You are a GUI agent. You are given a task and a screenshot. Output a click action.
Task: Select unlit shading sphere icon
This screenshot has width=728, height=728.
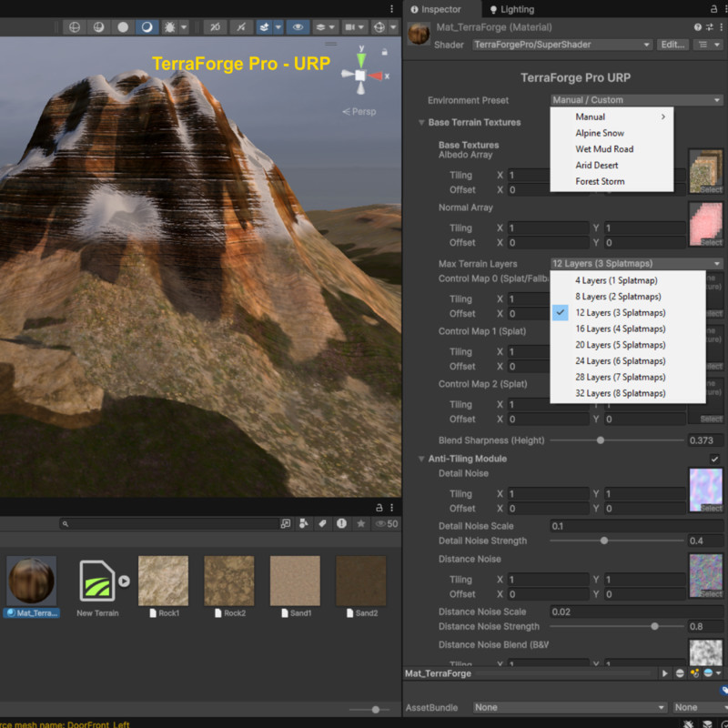point(123,27)
